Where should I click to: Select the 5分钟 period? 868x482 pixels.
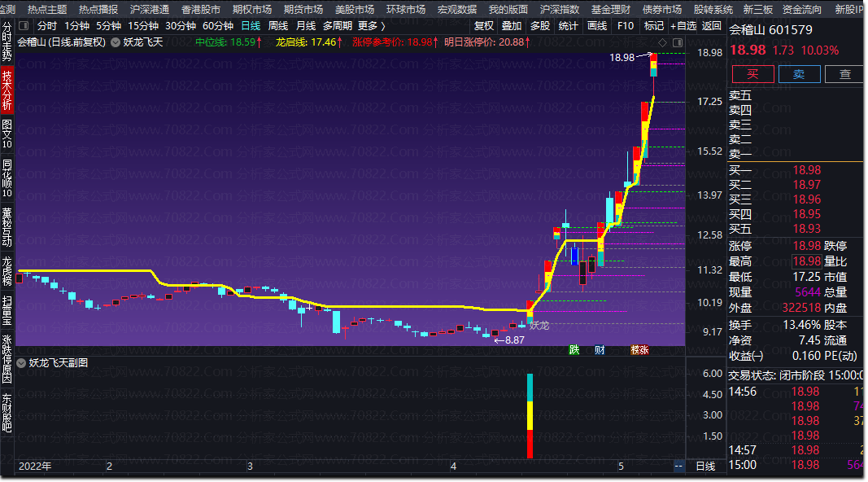click(108, 26)
